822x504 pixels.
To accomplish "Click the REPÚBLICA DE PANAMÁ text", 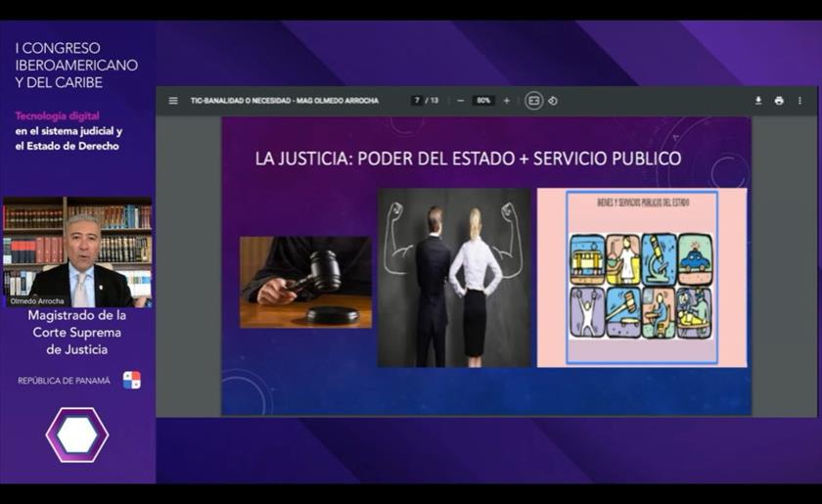I will pos(64,381).
